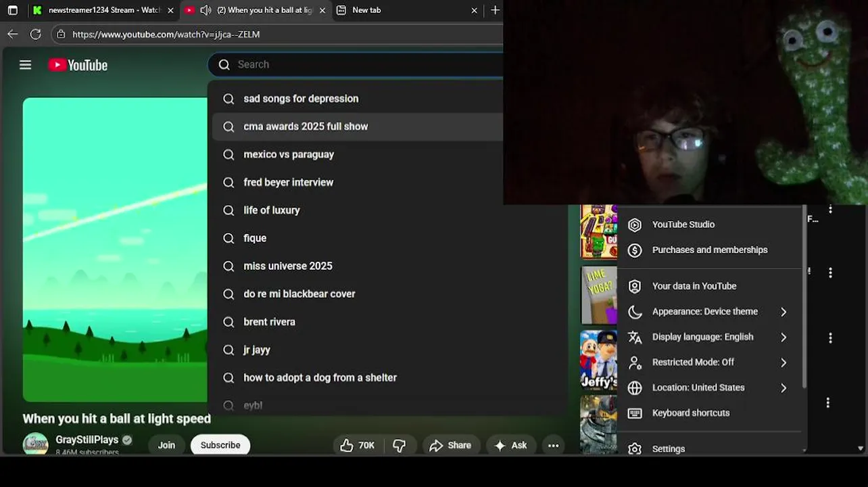Dislike the video with thumbs-down
868x487 pixels.
tap(400, 445)
